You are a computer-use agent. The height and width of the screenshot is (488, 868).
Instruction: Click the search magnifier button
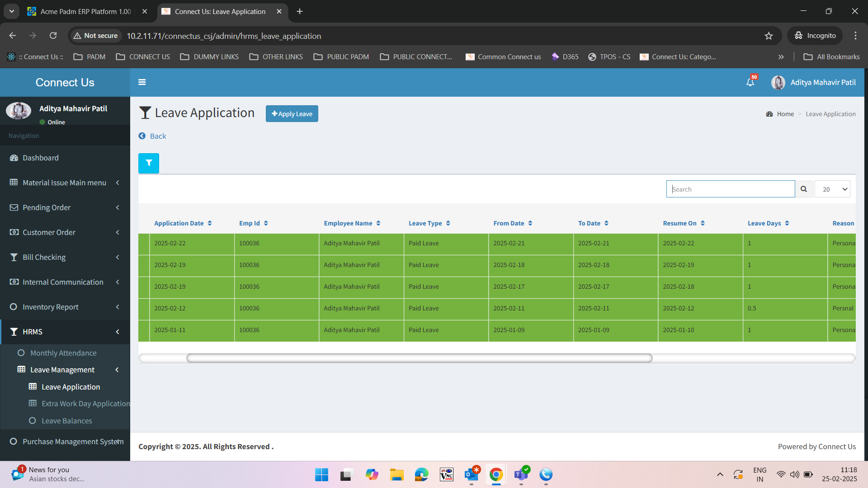coord(804,189)
